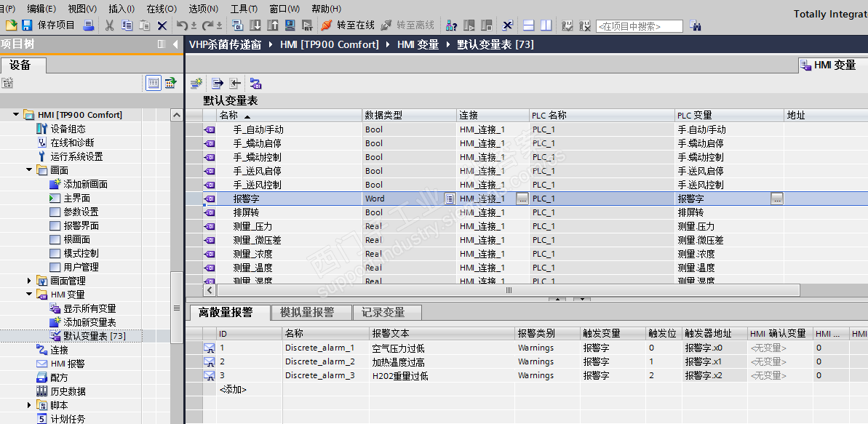Click connection browse button in 报警字 row
This screenshot has width=868, height=424.
[522, 199]
